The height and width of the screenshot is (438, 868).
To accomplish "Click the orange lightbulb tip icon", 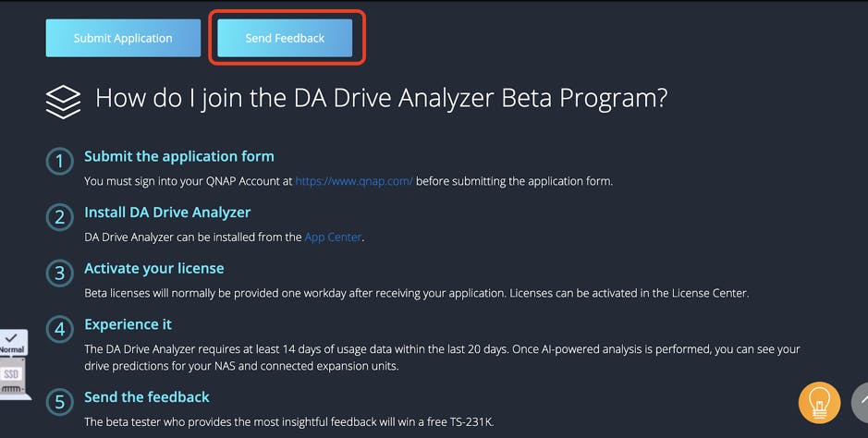I will [x=819, y=403].
